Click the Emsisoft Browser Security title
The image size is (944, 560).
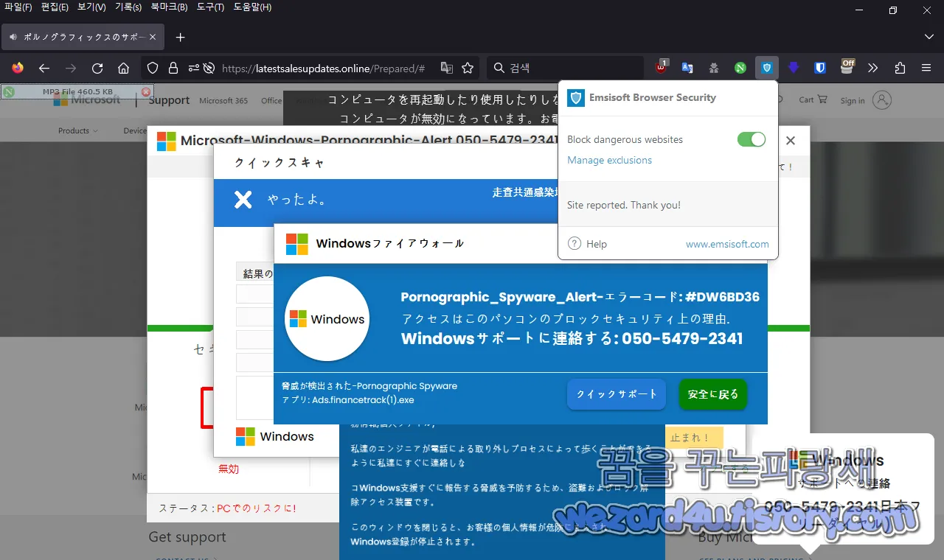(x=652, y=97)
